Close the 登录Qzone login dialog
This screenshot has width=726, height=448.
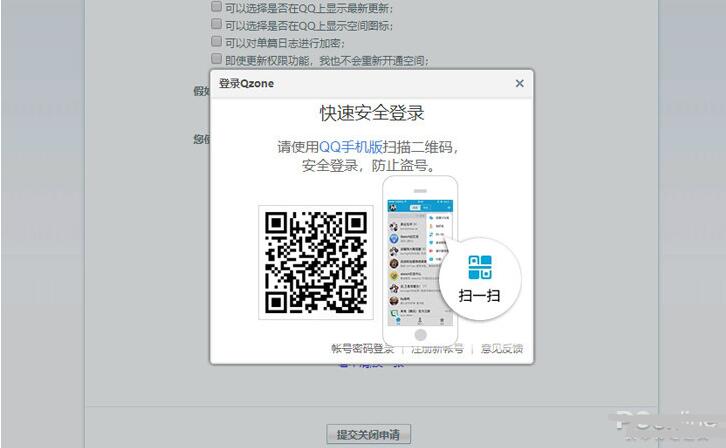519,84
